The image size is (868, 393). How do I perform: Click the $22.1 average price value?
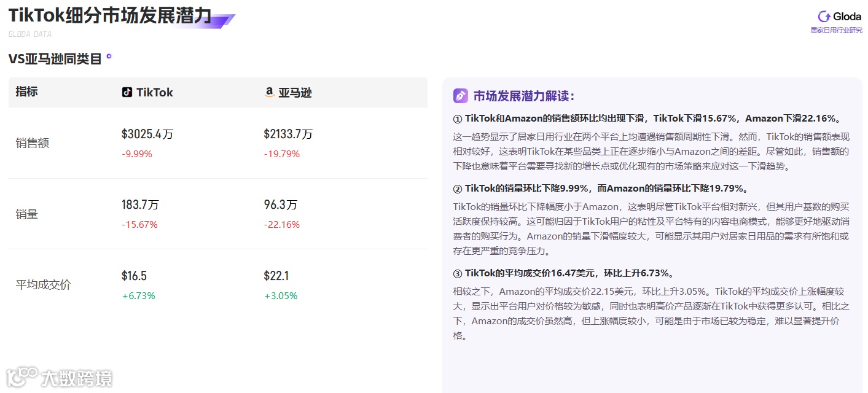[276, 276]
